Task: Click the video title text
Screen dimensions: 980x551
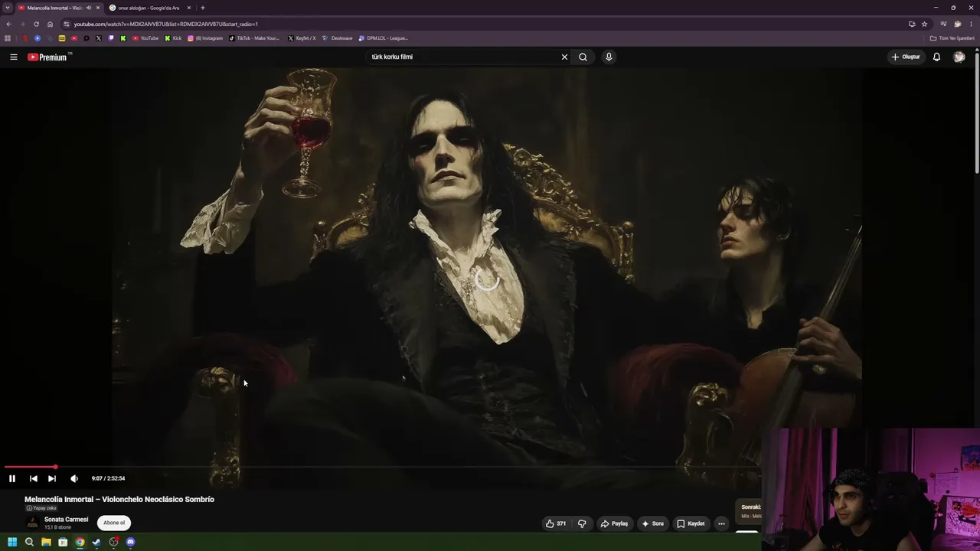Action: coord(119,499)
